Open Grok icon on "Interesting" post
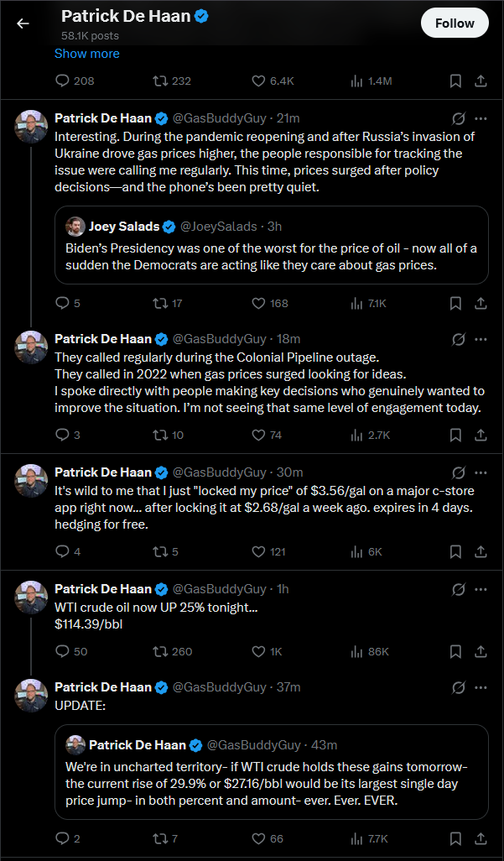 (458, 118)
